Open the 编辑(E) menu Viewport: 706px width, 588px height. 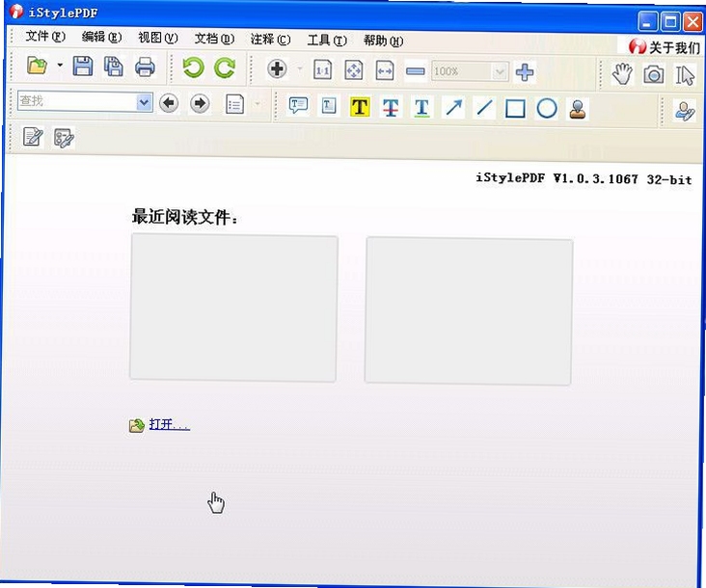click(x=102, y=37)
